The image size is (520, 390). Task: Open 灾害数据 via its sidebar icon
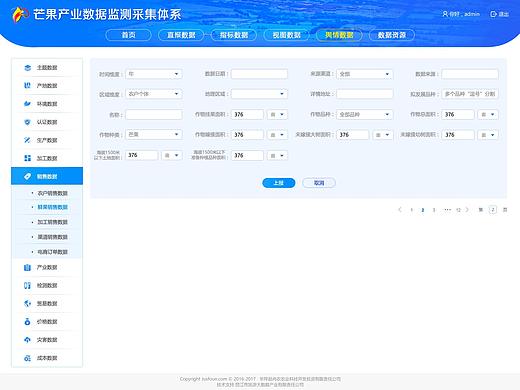[27, 340]
